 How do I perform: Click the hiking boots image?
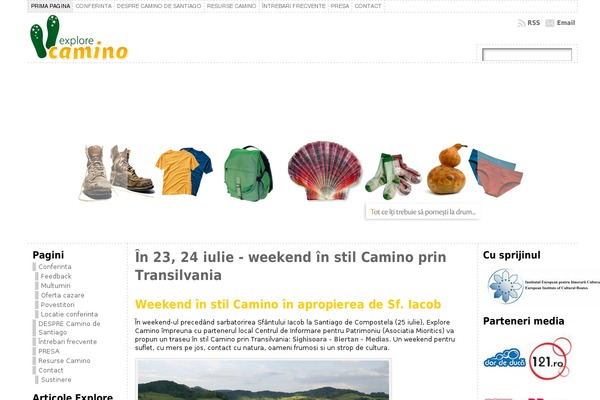pos(116,173)
